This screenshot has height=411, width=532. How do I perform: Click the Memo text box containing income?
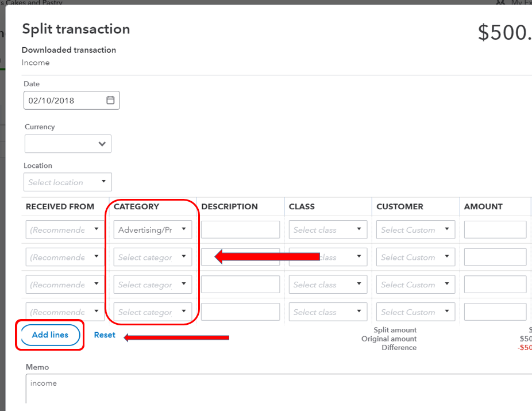279,389
